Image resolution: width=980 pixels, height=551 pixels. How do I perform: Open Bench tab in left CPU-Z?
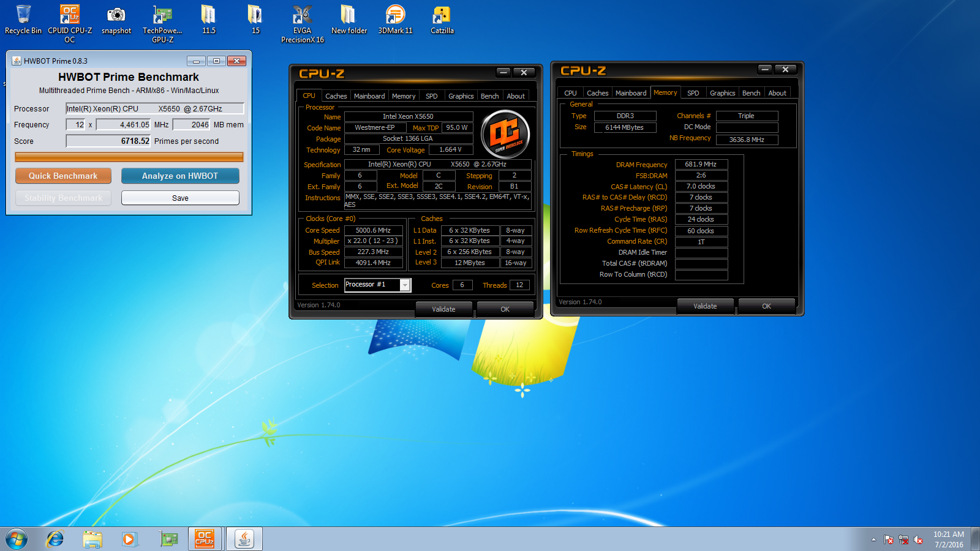[489, 96]
